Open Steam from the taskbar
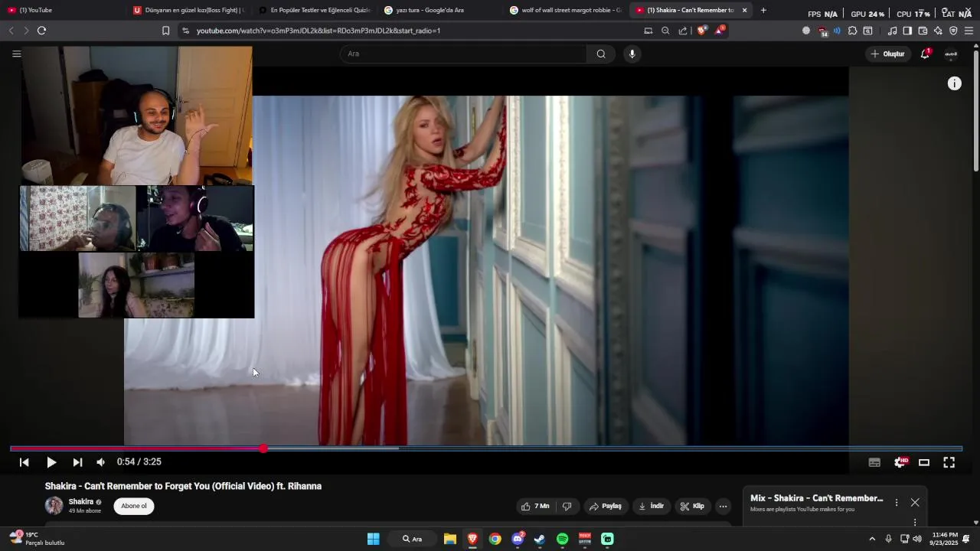 tap(540, 539)
